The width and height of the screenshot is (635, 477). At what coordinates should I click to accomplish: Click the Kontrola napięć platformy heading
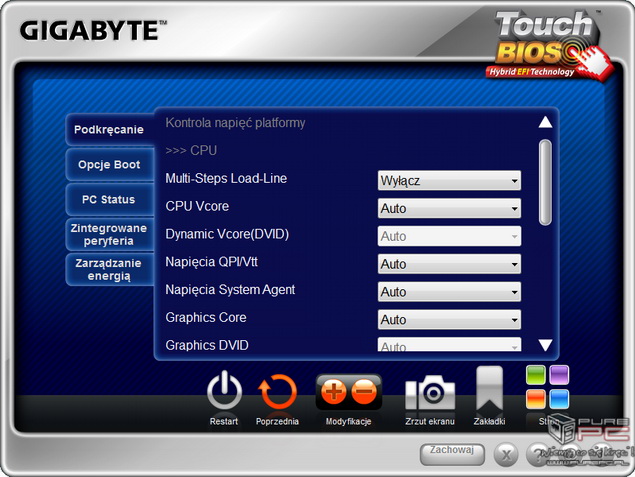click(x=235, y=123)
